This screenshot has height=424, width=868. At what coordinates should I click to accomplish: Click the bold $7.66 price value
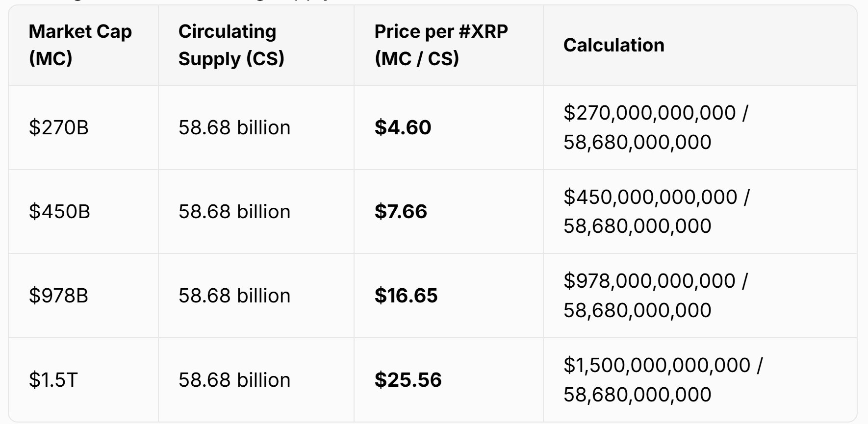(x=401, y=212)
